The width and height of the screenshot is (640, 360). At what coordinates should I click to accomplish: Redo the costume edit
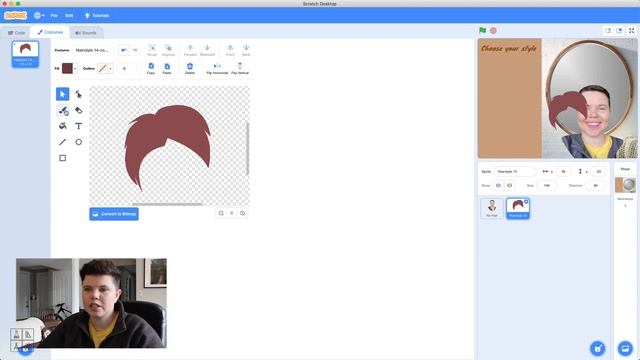135,50
